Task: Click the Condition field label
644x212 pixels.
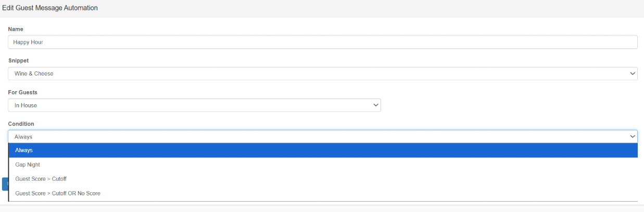Action: 21,124
